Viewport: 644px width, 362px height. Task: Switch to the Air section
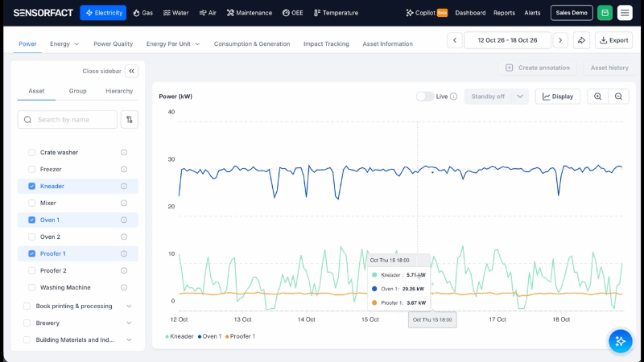point(208,13)
